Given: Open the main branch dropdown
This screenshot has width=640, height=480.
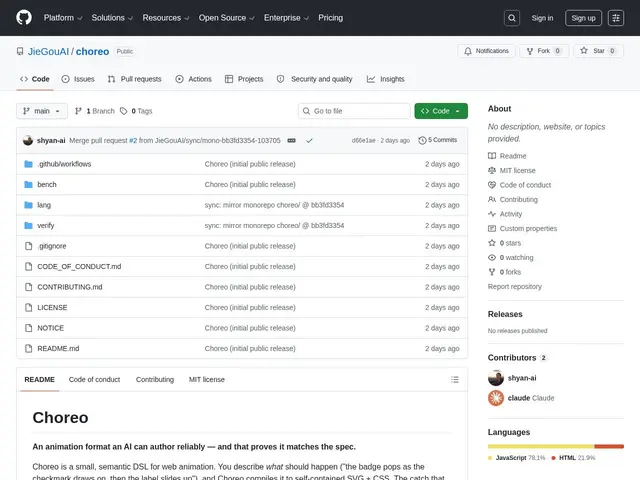Looking at the screenshot, I should (42, 111).
